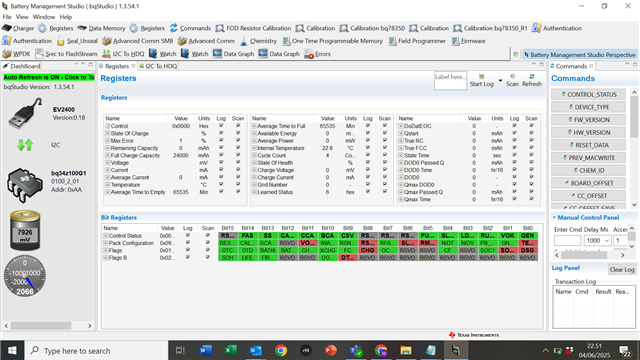Screen dimensions: 640x360
Task: Launch the Field Programmer
Action: pos(417,41)
